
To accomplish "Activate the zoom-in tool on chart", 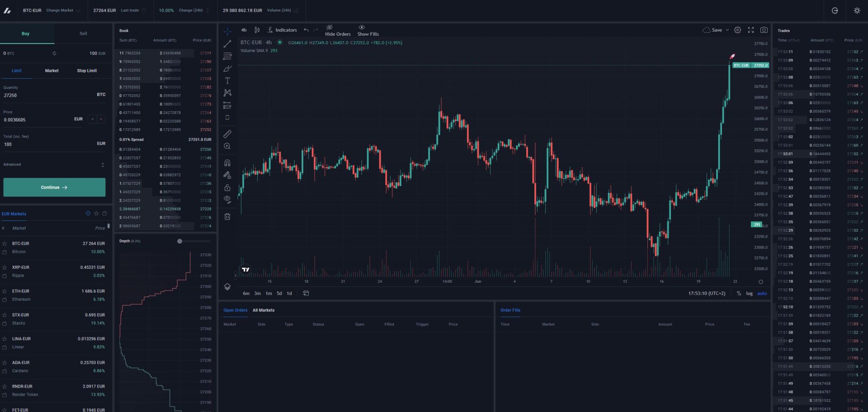I will 227,146.
